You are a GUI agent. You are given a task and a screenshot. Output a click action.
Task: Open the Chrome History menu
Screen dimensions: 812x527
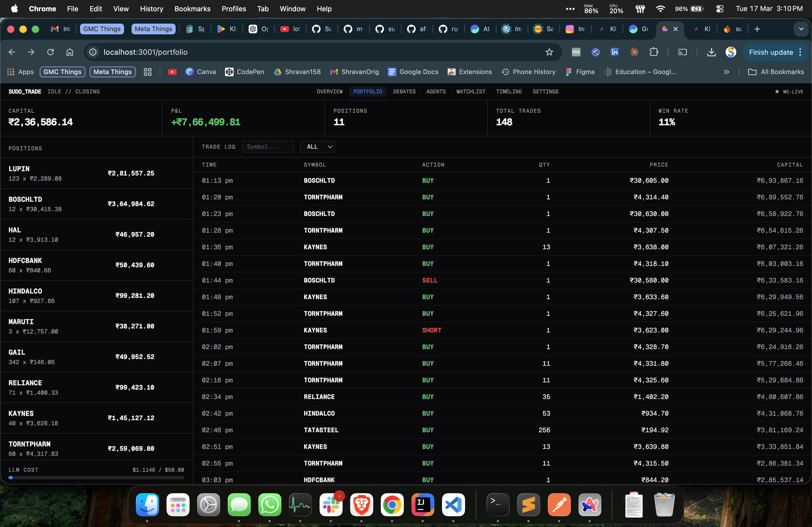(x=151, y=9)
